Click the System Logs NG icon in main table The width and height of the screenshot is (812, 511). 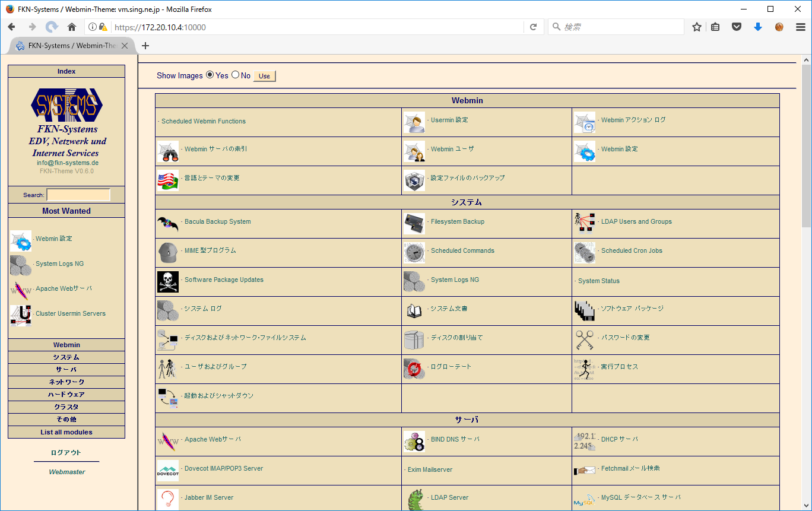(x=414, y=282)
